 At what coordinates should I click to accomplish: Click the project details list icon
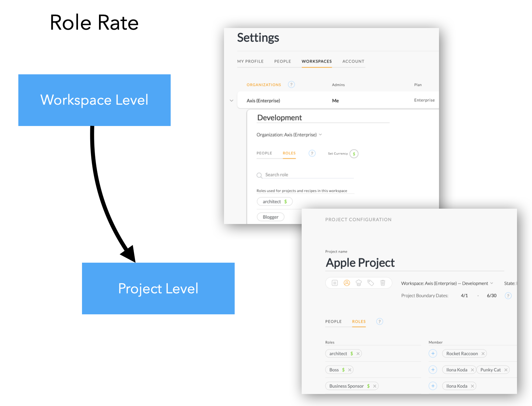click(335, 283)
